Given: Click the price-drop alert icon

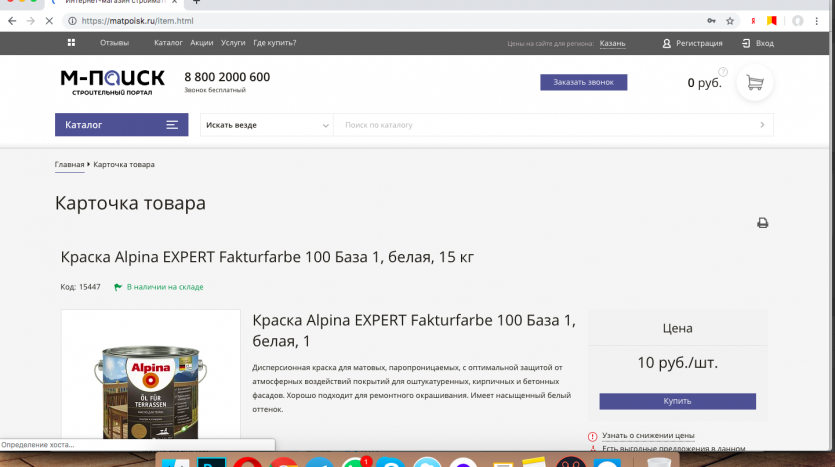Looking at the screenshot, I should click(x=592, y=436).
